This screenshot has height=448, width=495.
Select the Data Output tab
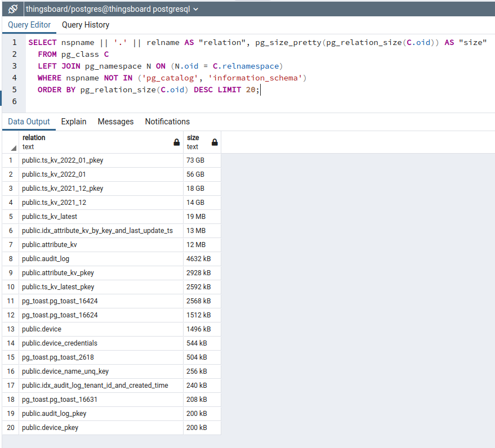point(29,122)
